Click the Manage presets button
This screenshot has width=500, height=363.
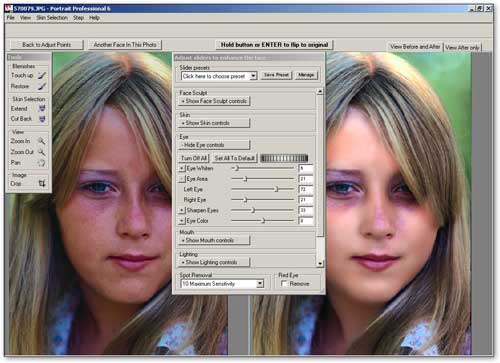(x=306, y=75)
